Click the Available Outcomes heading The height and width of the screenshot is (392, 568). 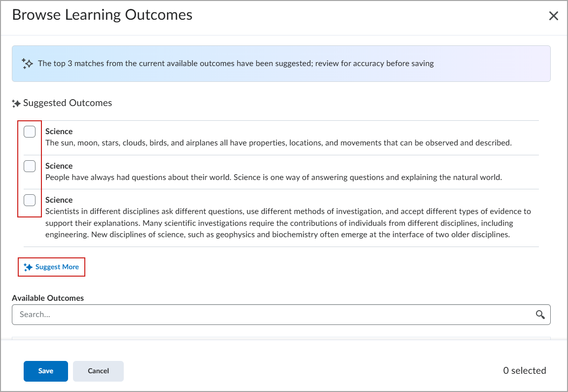pyautogui.click(x=48, y=298)
